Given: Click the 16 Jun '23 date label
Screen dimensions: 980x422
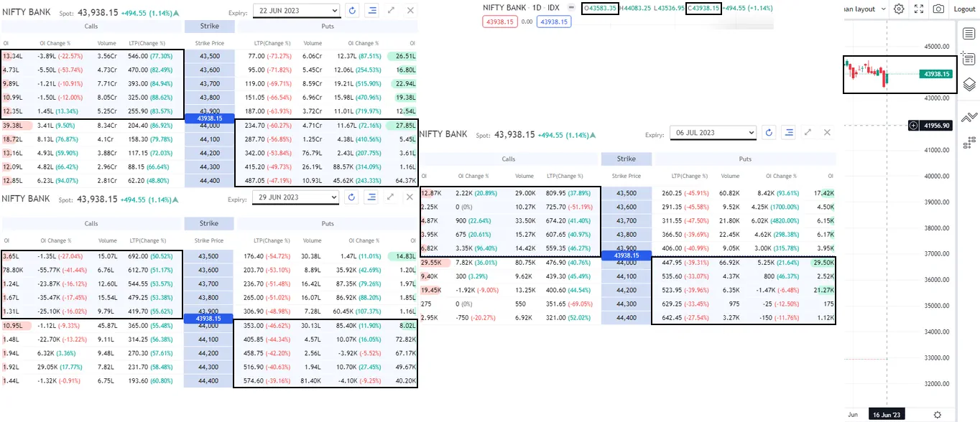Looking at the screenshot, I should (x=885, y=415).
